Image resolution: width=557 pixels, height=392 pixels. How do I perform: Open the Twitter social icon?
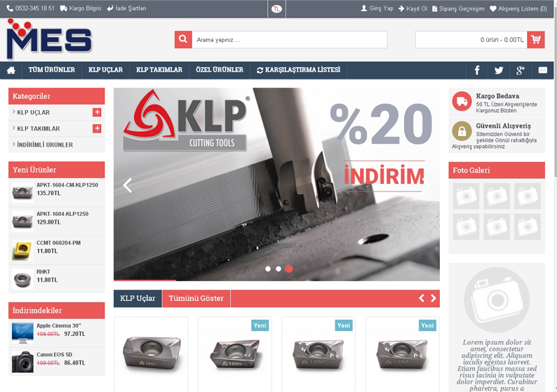coord(499,70)
